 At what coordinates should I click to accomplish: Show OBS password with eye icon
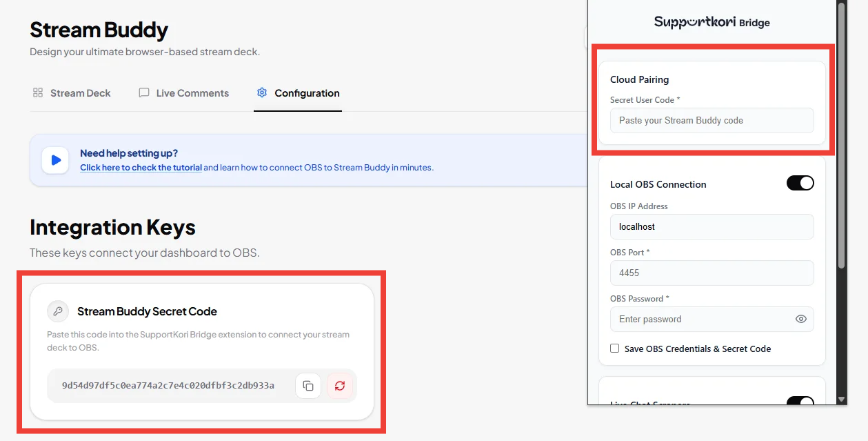800,319
